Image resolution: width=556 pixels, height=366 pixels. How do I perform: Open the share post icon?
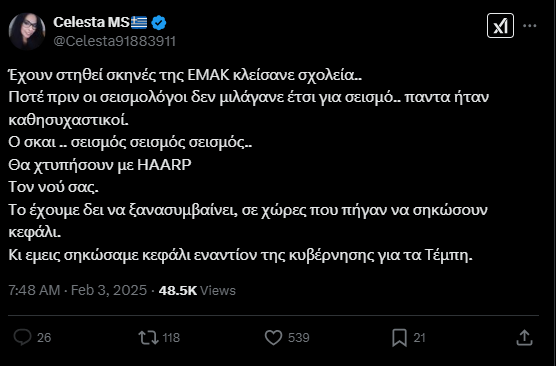click(x=524, y=337)
